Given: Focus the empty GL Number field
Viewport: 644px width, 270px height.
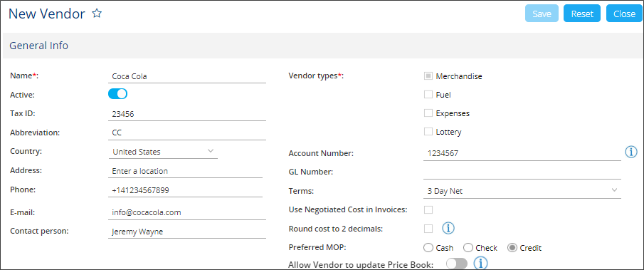Looking at the screenshot, I should click(522, 172).
